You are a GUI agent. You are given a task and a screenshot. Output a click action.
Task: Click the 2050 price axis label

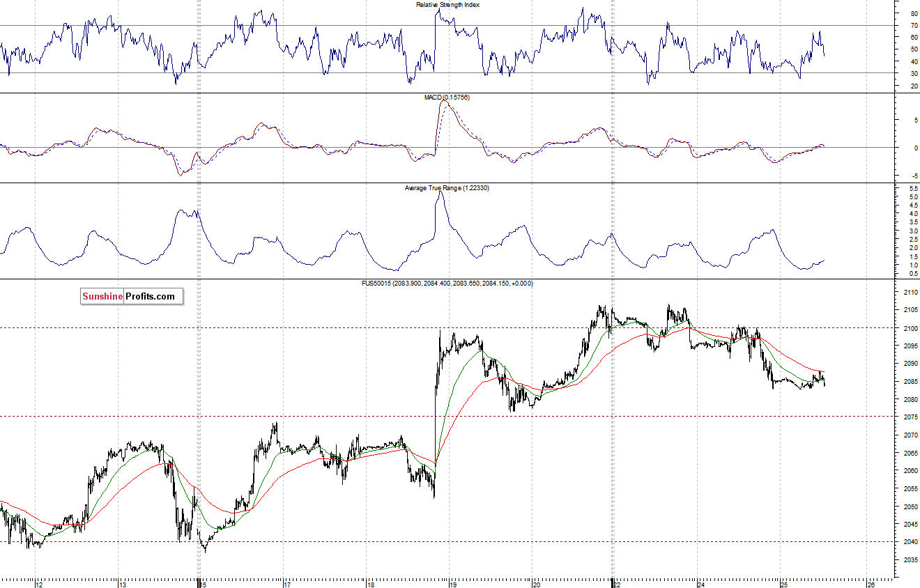click(911, 507)
